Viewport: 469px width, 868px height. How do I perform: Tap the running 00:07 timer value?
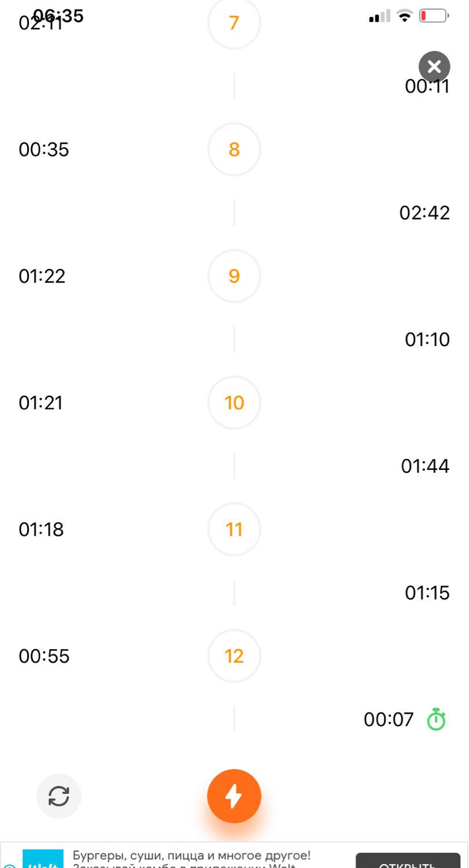(389, 719)
